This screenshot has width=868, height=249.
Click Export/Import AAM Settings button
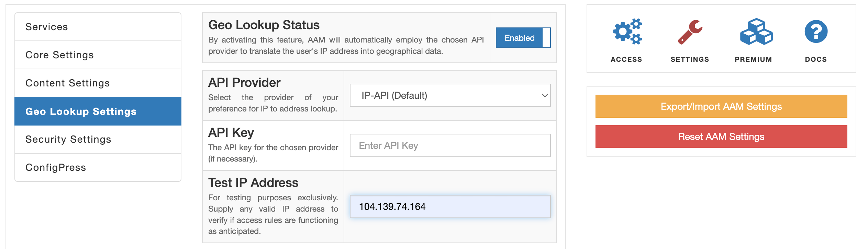[721, 106]
